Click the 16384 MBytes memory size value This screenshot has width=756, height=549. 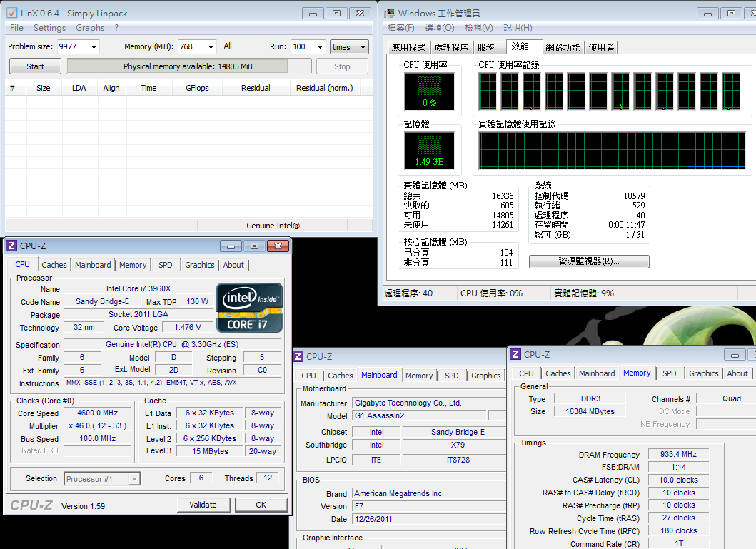pyautogui.click(x=590, y=411)
